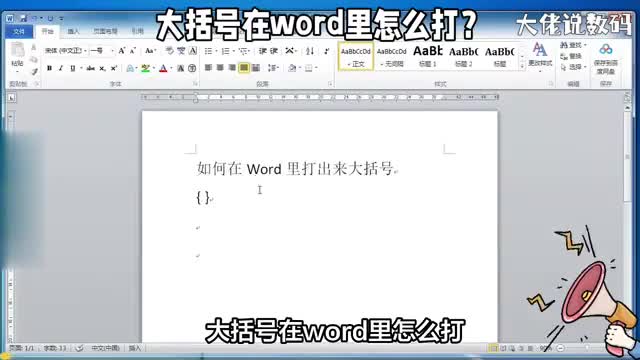Toggle Superscript formatting
The image size is (640, 360).
click(x=114, y=68)
